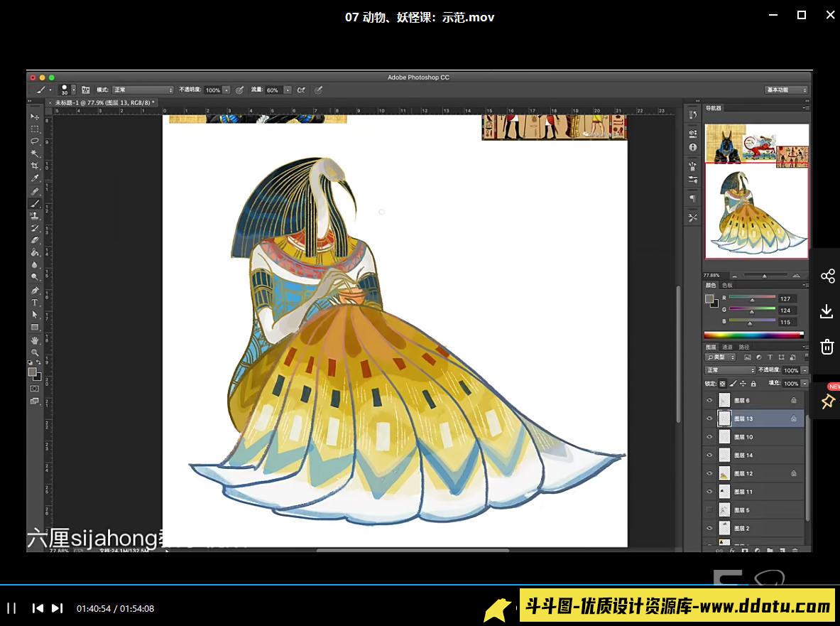Open layer filter 类型 dropdown
This screenshot has height=626, width=840.
[x=721, y=357]
